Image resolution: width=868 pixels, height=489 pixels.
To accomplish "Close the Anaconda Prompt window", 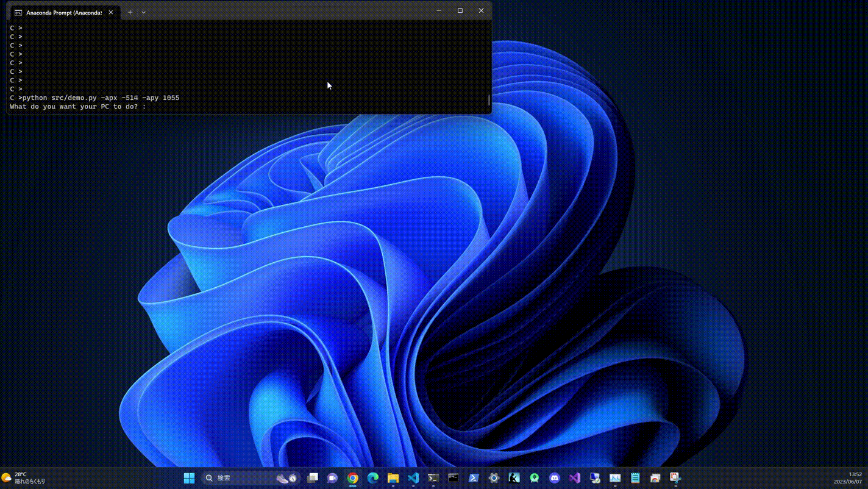I will (481, 10).
